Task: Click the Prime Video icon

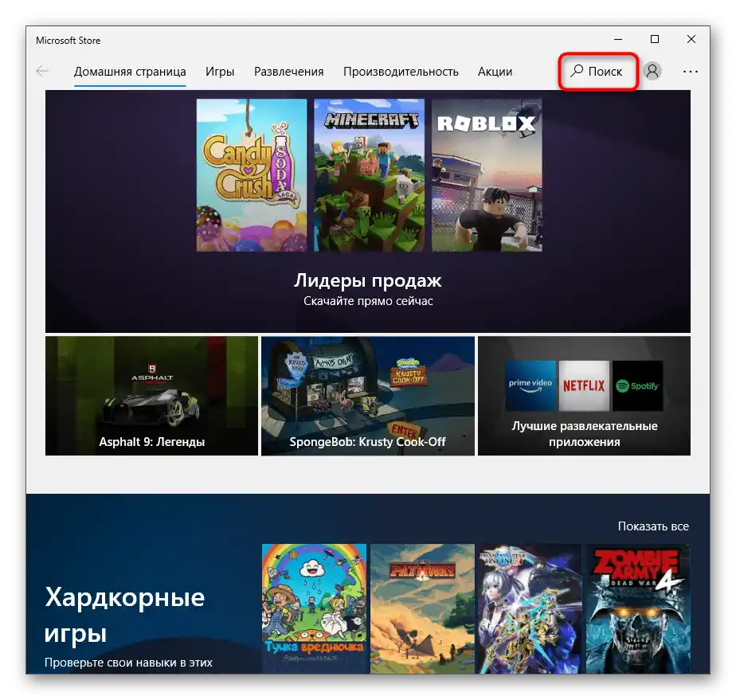Action: [530, 385]
